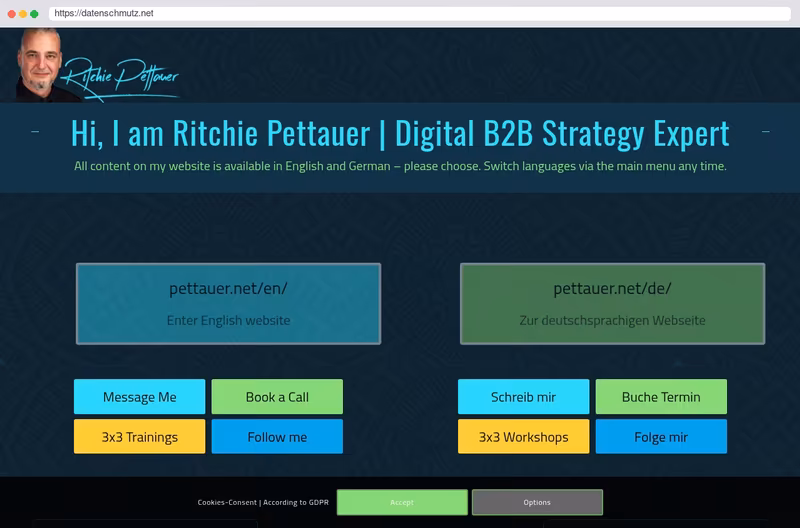Open the 3x3 Workshops button

click(523, 437)
